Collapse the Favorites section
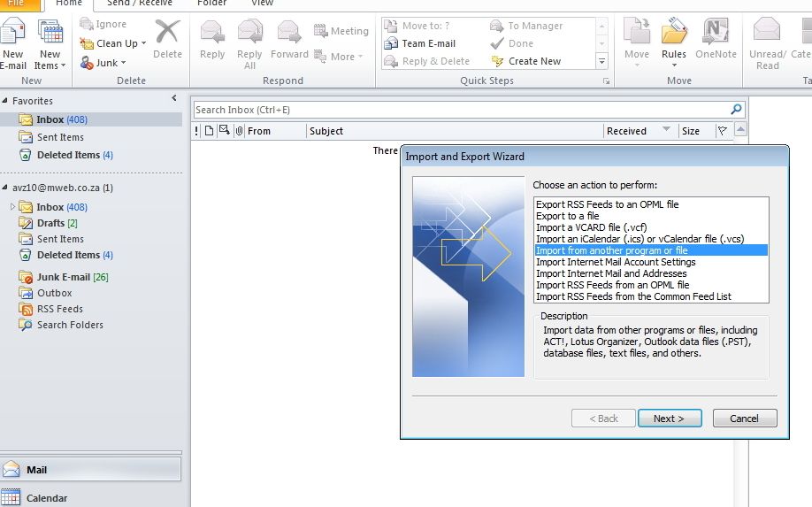The height and width of the screenshot is (507, 812). pos(6,101)
